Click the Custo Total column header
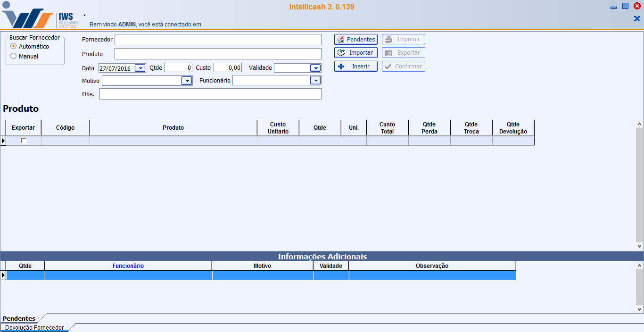This screenshot has width=644, height=332. (388, 128)
